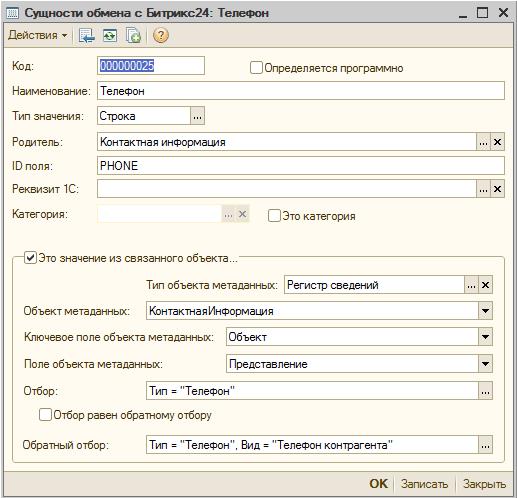Expand Ключевое поле объекта метаданных dropdown
517x498 pixels.
[485, 337]
